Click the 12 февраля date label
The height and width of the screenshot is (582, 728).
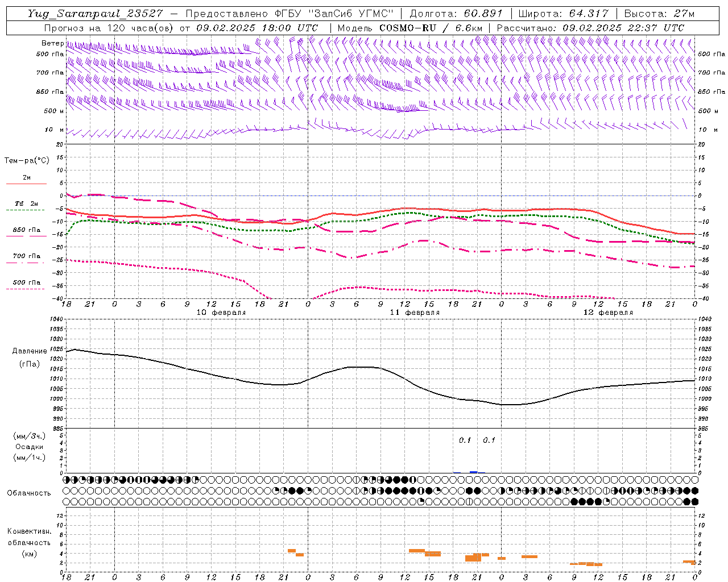click(608, 313)
